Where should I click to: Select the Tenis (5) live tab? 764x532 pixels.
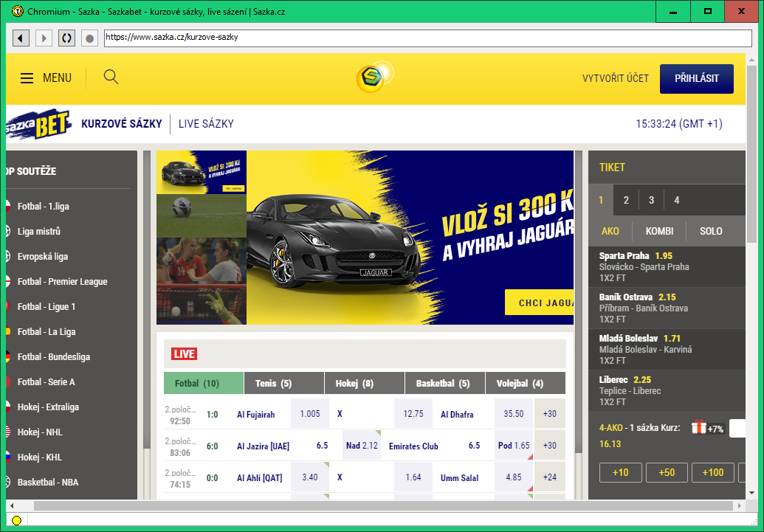click(x=284, y=383)
